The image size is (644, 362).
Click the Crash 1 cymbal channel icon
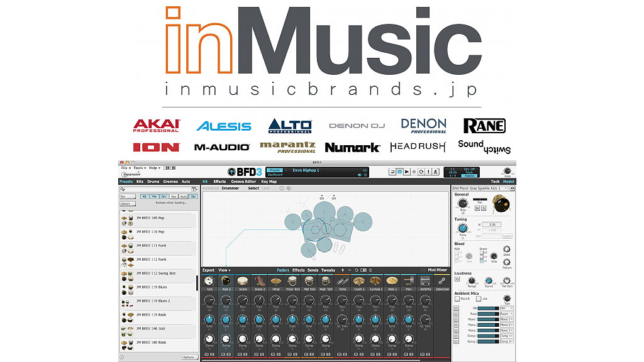click(x=359, y=281)
